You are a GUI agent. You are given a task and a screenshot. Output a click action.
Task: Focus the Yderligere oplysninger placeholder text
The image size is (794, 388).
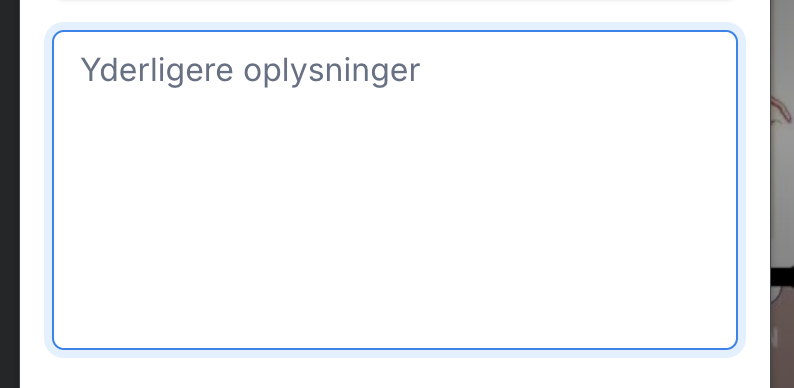pyautogui.click(x=250, y=70)
